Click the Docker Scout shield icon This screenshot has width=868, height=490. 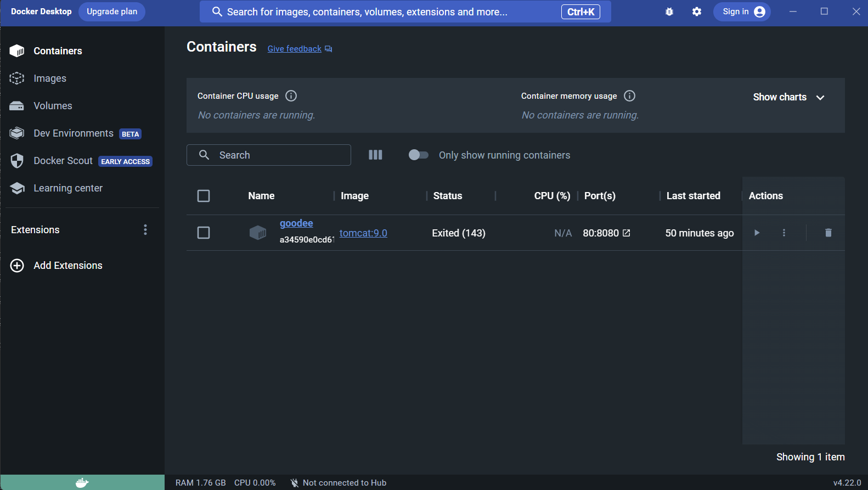pos(17,161)
